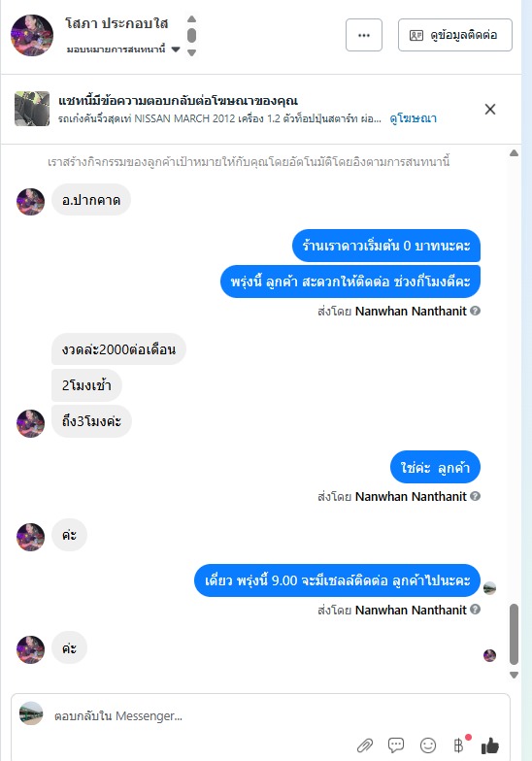Click the help icon beside first Nanwhan Nanthanit
This screenshot has height=761, width=532.
476,311
